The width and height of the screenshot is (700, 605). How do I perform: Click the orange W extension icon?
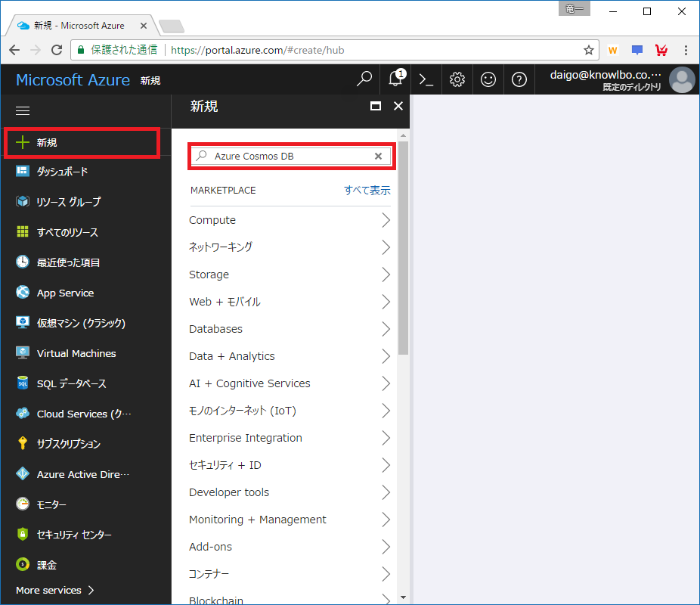[x=612, y=50]
